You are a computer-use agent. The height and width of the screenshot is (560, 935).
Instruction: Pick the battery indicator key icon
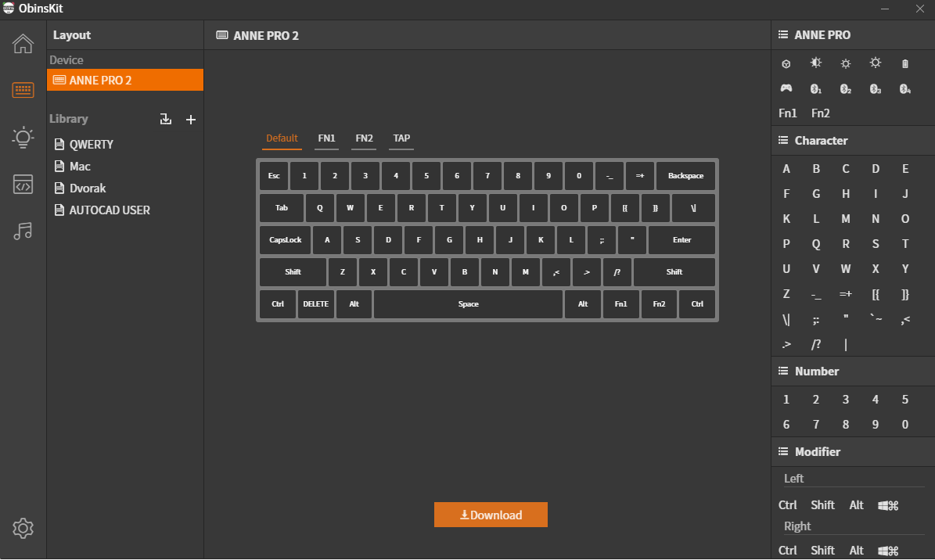click(x=905, y=64)
